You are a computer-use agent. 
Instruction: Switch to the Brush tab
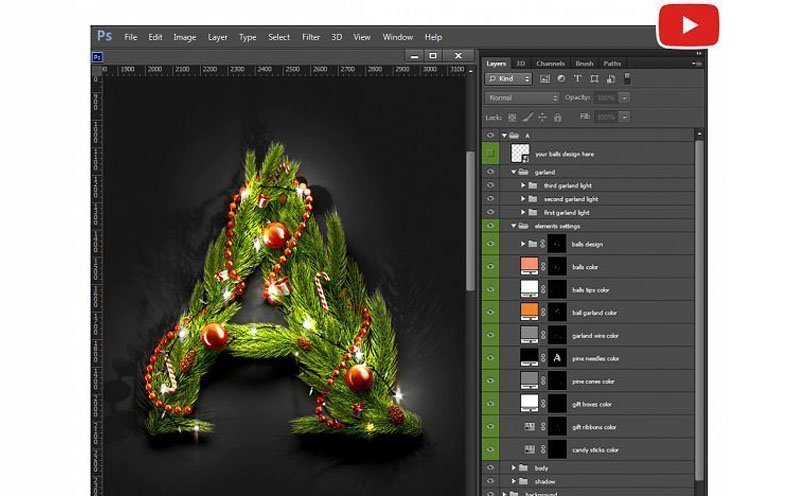pos(584,63)
